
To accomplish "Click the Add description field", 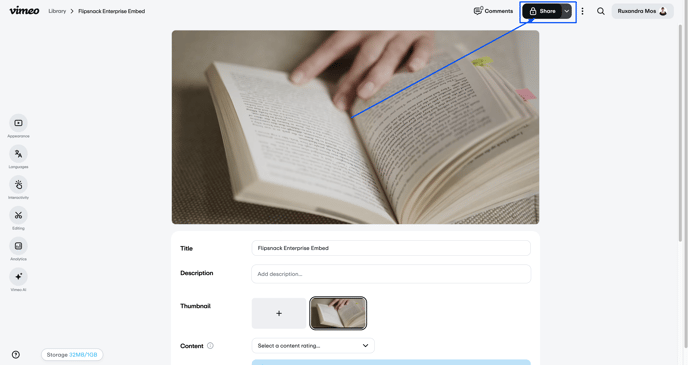I will coord(391,274).
